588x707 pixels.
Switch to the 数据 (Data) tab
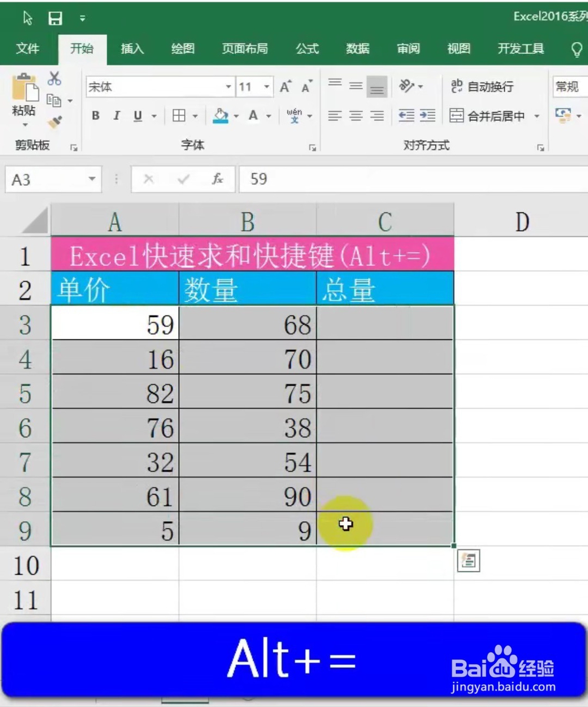[x=358, y=49]
